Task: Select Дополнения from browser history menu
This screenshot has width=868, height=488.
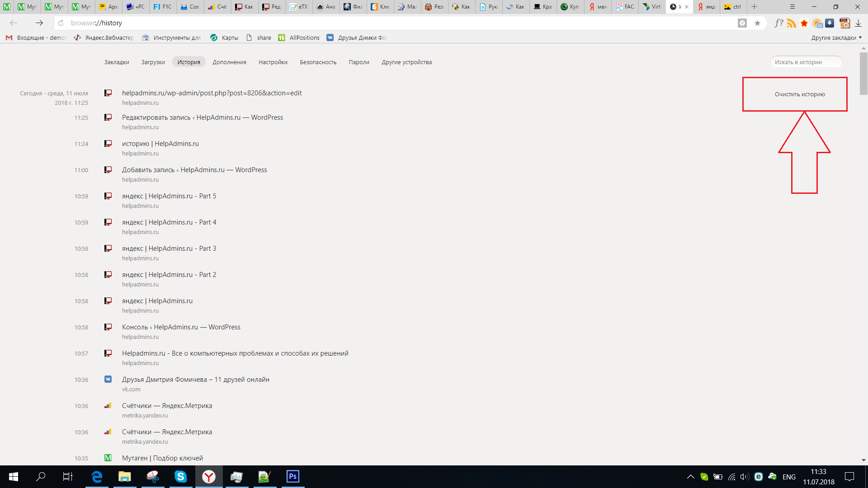Action: tap(229, 62)
